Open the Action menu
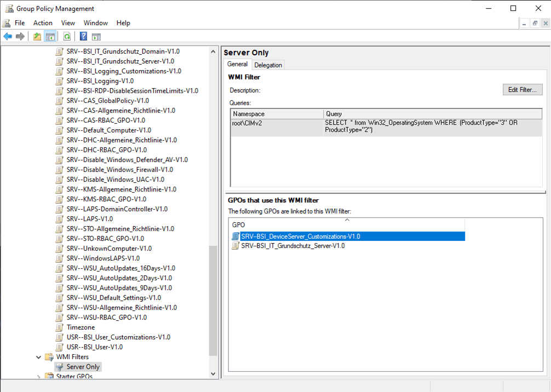 [x=43, y=23]
